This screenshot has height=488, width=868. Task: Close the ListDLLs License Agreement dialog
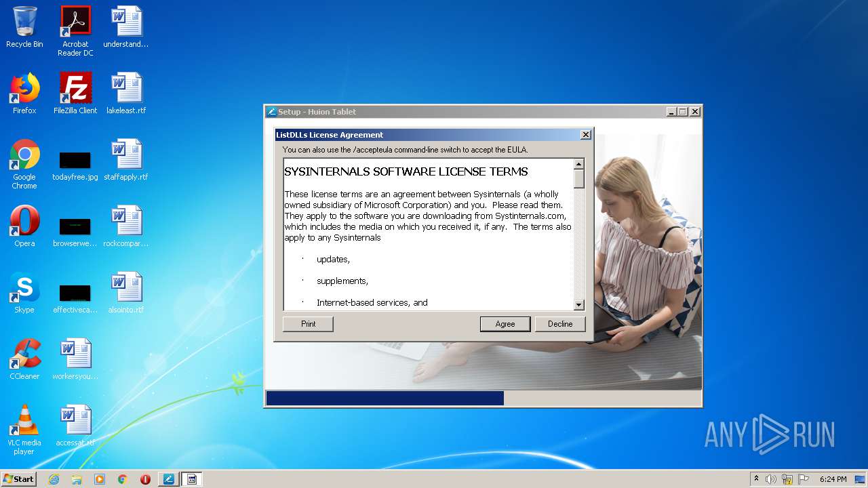click(x=586, y=135)
